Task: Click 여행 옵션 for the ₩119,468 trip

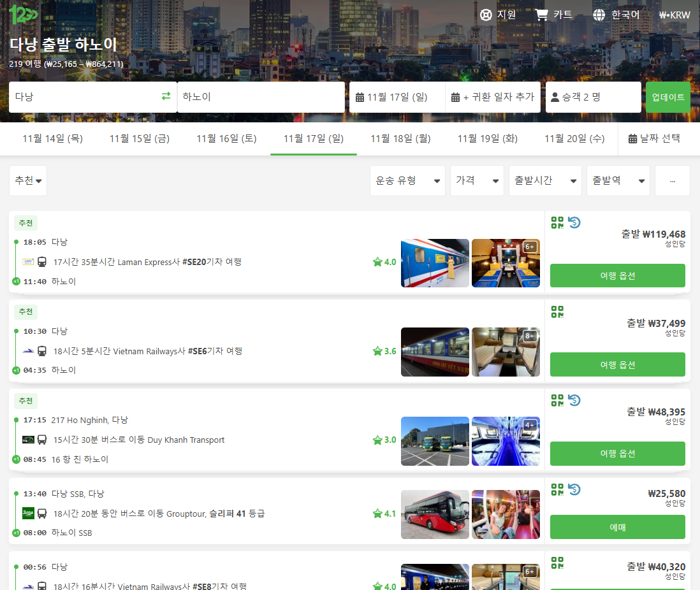Action: tap(617, 275)
